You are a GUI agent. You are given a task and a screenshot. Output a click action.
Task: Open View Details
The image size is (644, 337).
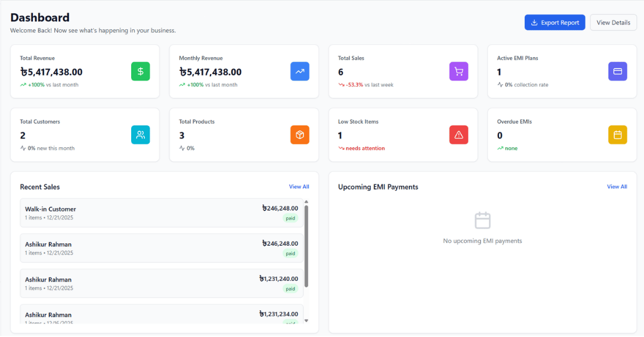click(614, 23)
